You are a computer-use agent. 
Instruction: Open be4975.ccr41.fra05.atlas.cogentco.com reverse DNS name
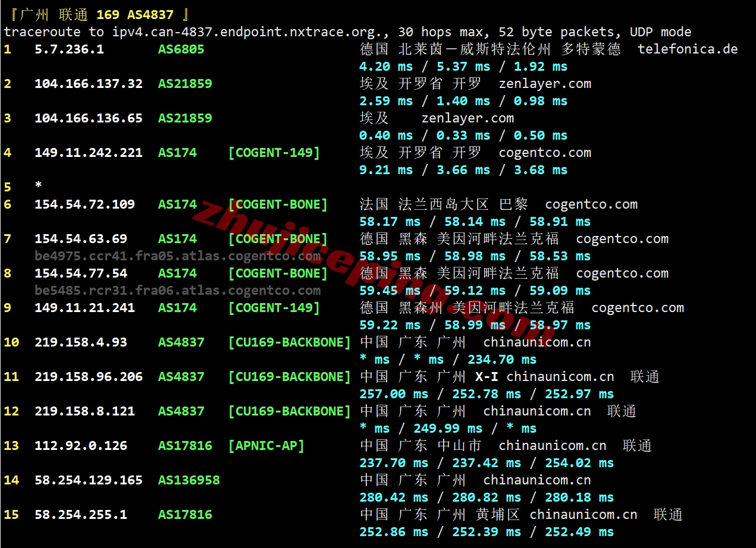[177, 256]
